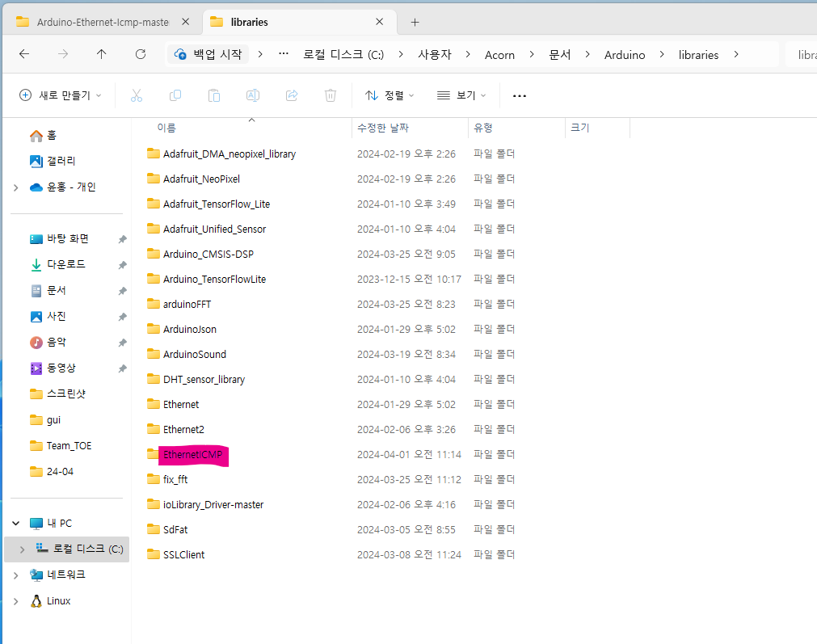Click the Delete trash icon
The image size is (817, 644).
[x=331, y=95]
